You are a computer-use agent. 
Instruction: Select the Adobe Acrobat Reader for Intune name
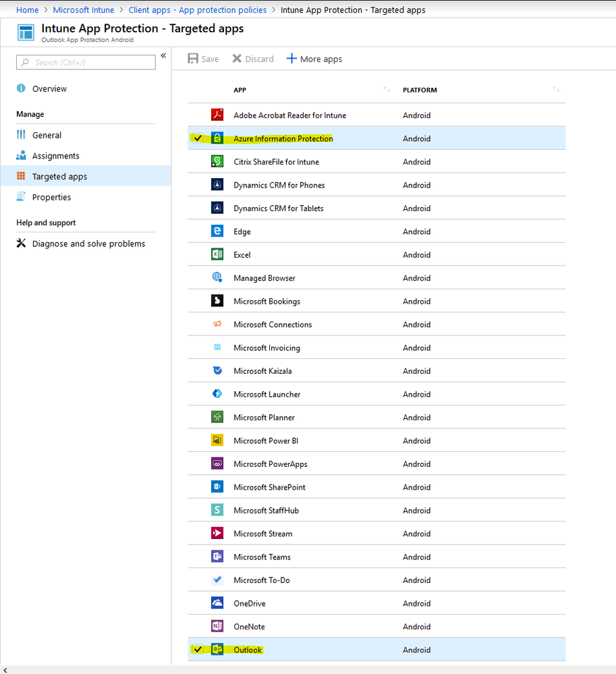pos(289,115)
